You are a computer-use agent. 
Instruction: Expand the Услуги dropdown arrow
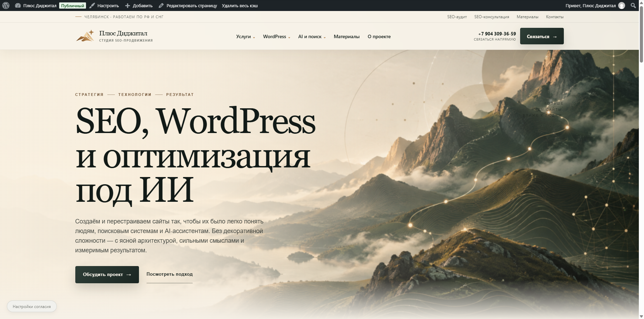point(254,37)
